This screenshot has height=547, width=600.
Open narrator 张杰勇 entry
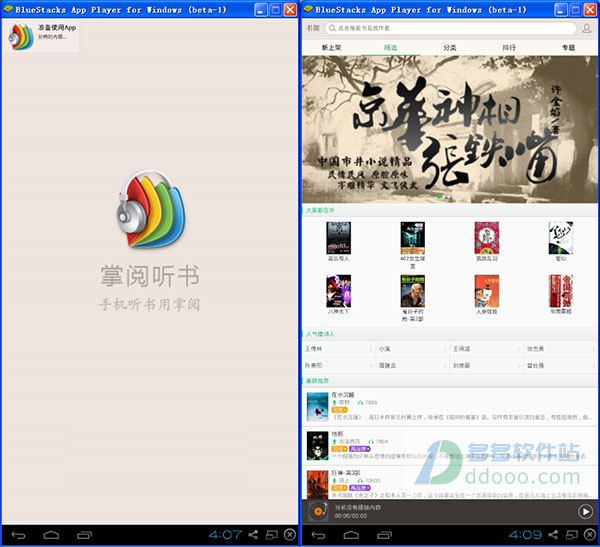[560, 349]
